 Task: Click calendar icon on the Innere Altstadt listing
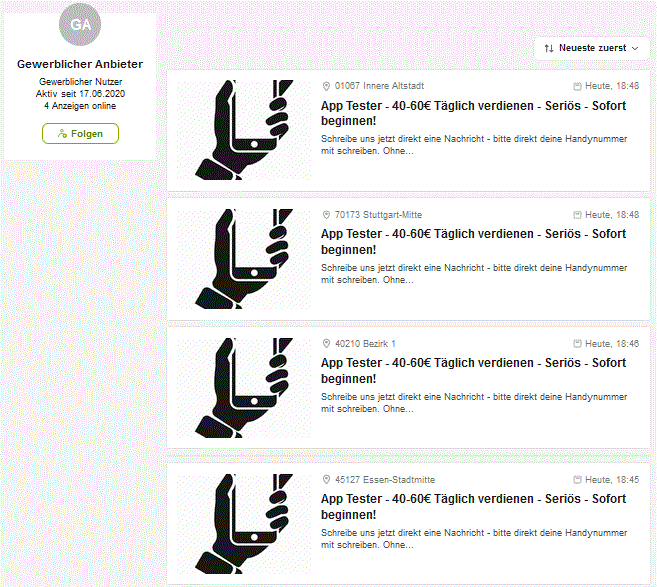coord(577,86)
